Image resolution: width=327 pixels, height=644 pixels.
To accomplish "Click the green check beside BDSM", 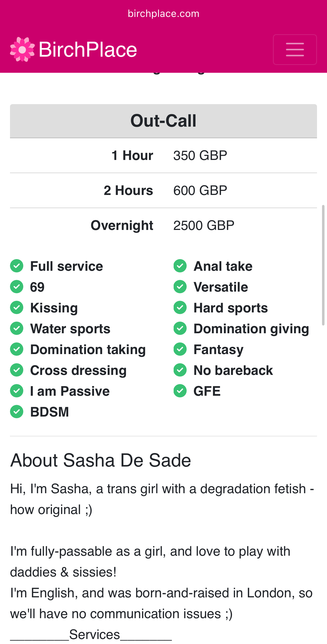I will tap(17, 412).
